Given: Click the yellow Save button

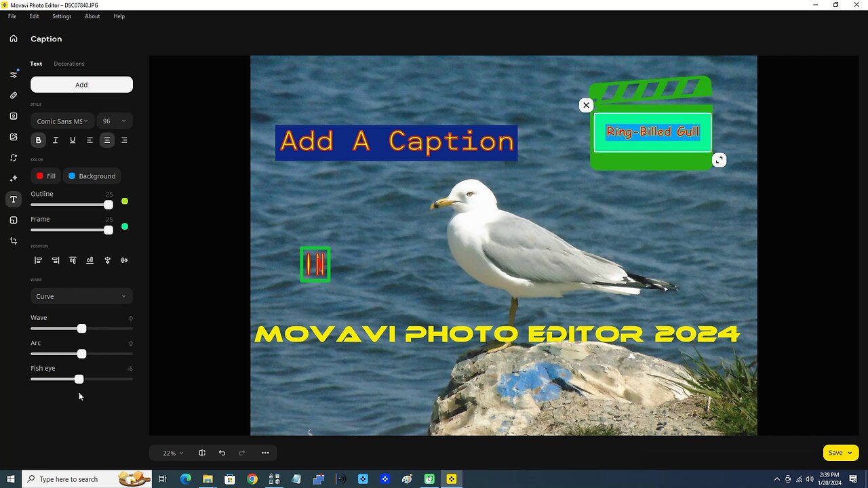Looking at the screenshot, I should click(841, 453).
